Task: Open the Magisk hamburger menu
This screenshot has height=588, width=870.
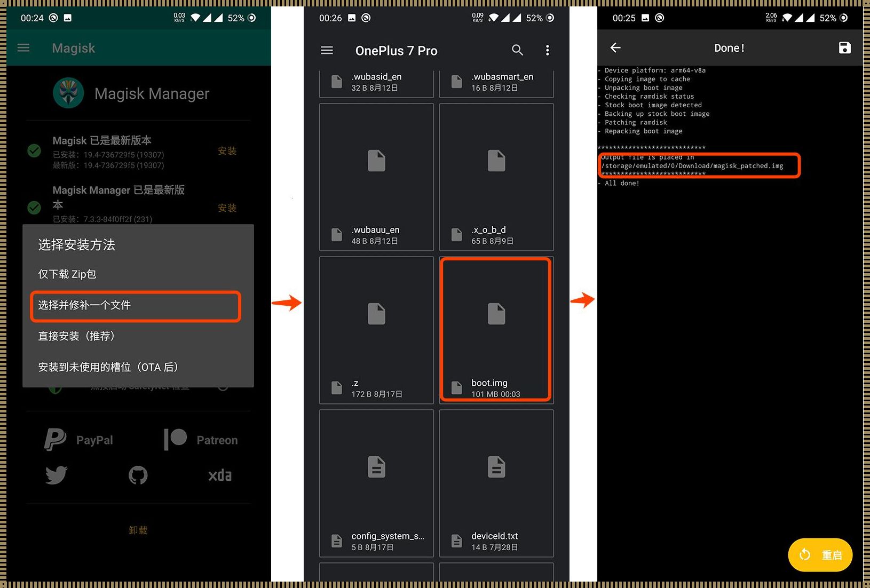Action: tap(23, 48)
